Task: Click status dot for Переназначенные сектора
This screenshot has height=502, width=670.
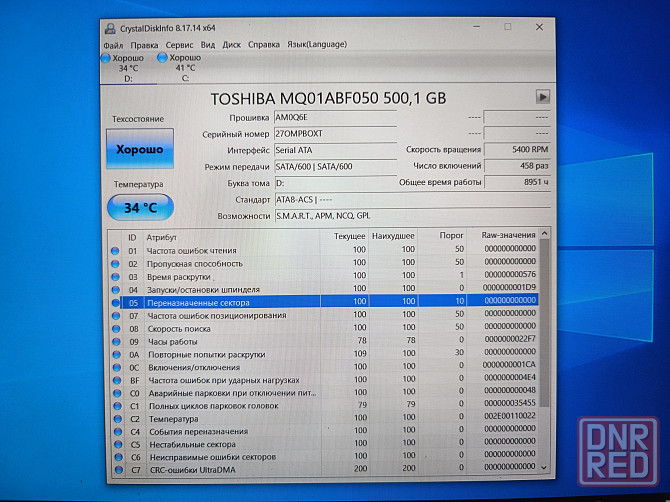Action: (x=115, y=302)
